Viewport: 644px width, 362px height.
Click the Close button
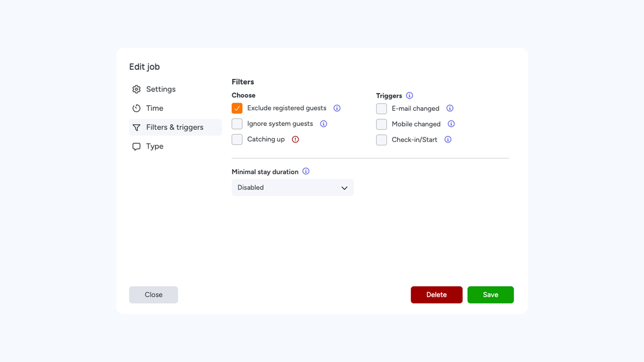coord(153,295)
